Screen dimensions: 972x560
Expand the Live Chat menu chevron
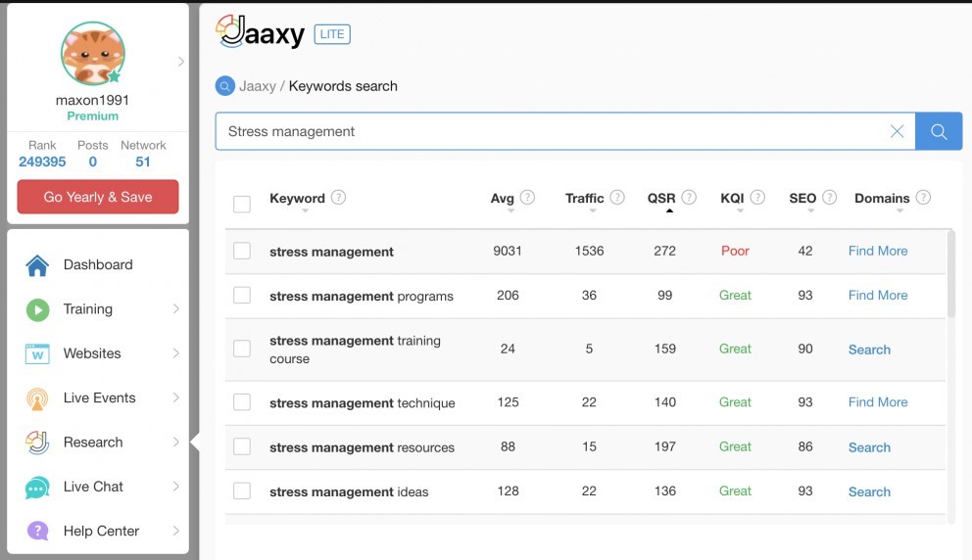176,487
